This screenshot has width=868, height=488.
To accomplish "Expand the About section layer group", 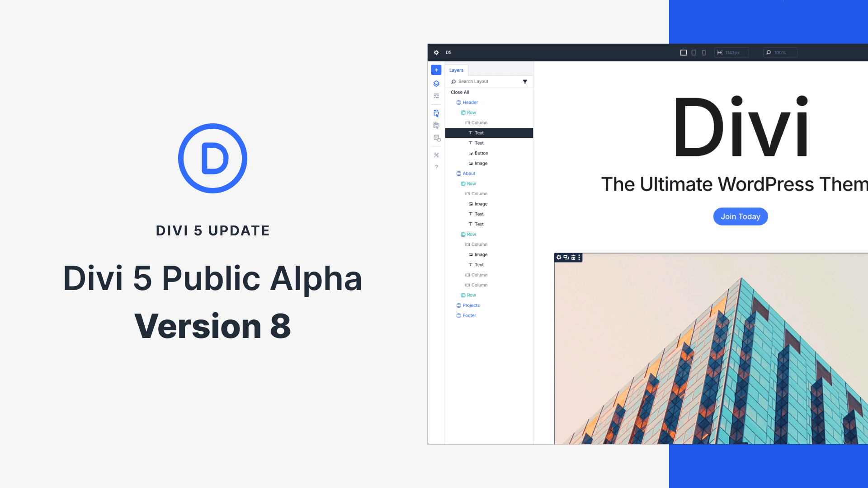I will pyautogui.click(x=469, y=174).
